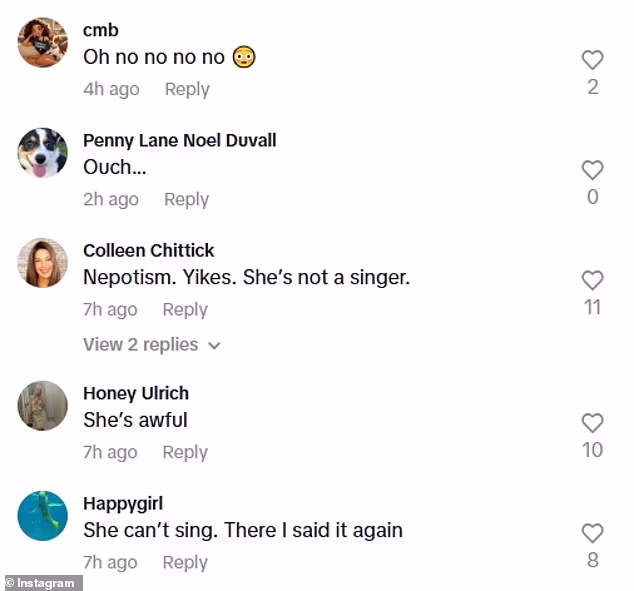Reply to Colleen Chittick's nepotism comment

(x=185, y=309)
